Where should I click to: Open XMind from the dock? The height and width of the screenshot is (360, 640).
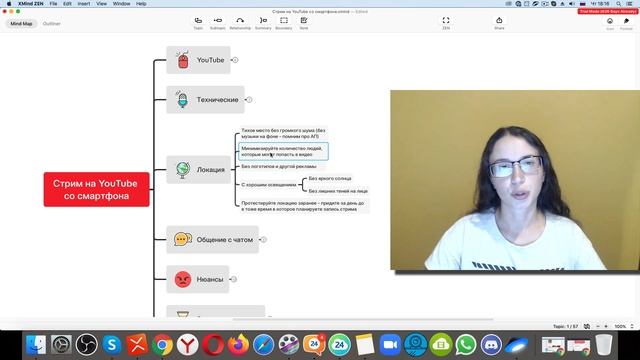coord(137,345)
